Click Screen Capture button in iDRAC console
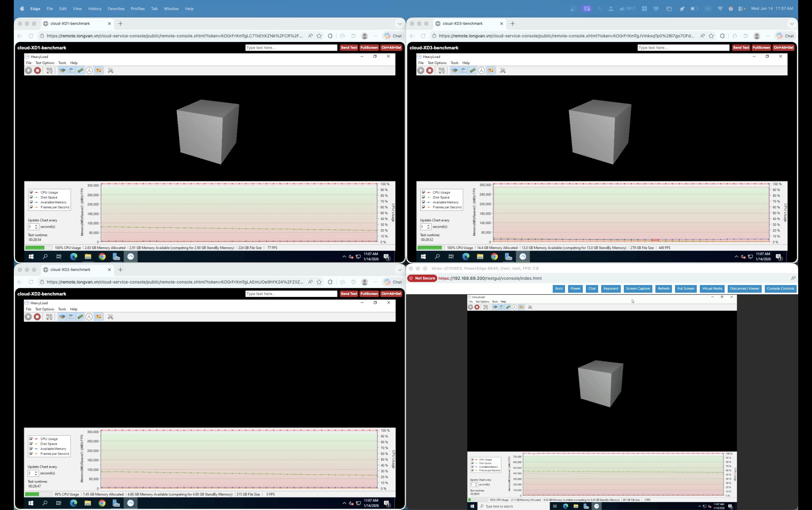 click(x=638, y=288)
